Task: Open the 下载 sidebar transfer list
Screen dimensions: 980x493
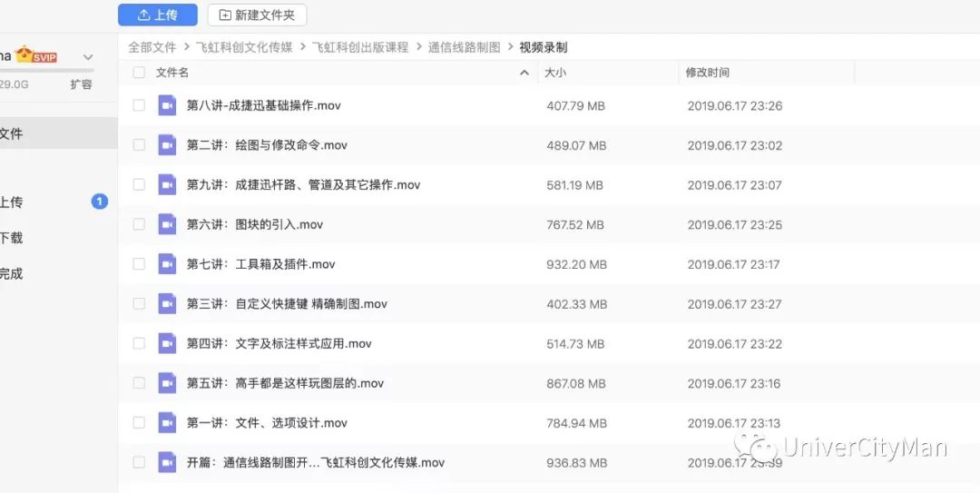Action: pyautogui.click(x=11, y=238)
